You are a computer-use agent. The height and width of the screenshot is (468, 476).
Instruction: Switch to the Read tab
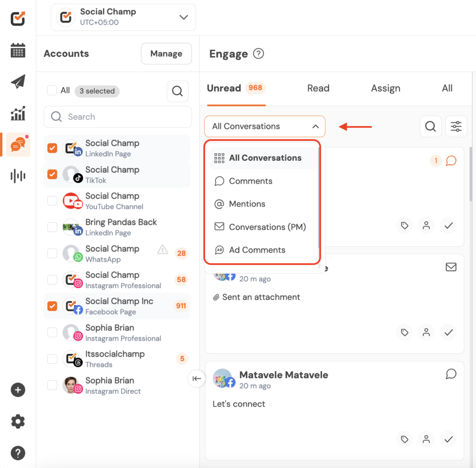318,88
